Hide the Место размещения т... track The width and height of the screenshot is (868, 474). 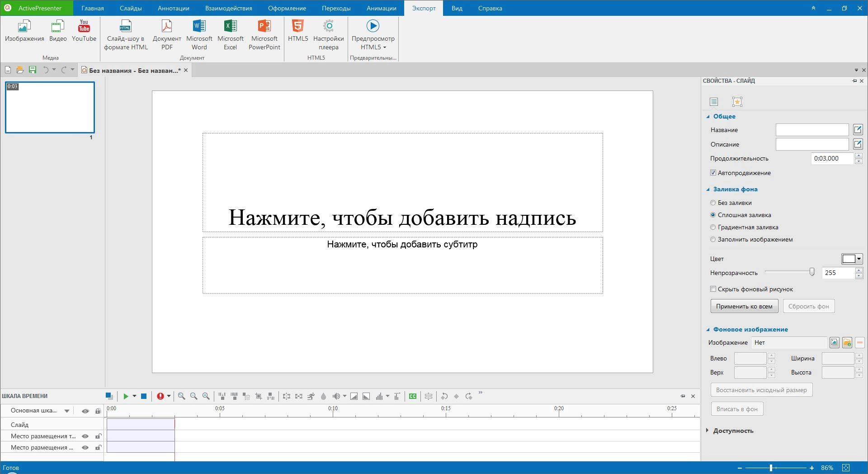[85, 436]
